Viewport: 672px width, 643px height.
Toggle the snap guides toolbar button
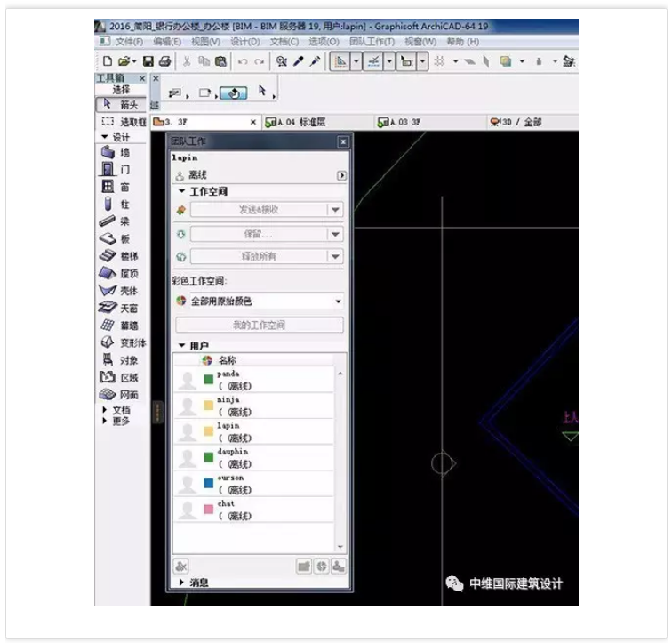(x=373, y=61)
